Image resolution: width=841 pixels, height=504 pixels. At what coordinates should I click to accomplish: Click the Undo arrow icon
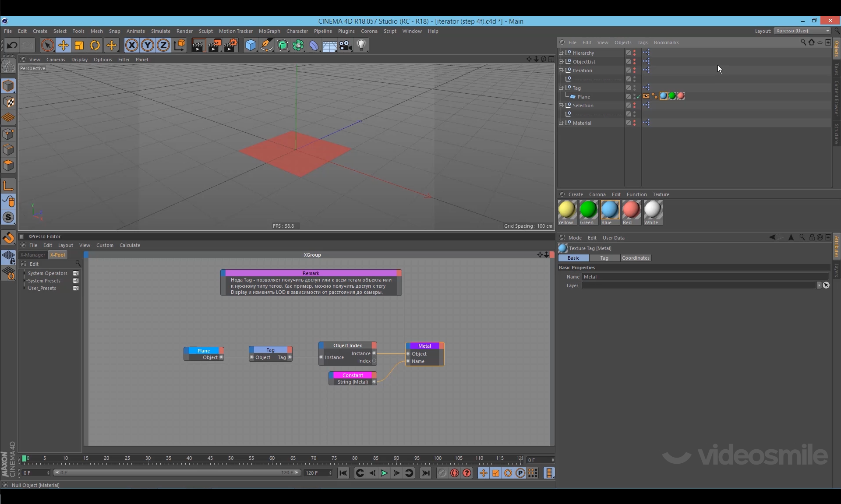coord(12,45)
